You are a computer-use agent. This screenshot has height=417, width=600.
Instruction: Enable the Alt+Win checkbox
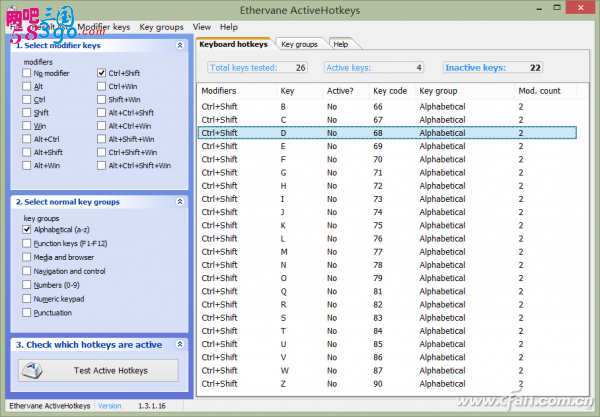coord(26,165)
